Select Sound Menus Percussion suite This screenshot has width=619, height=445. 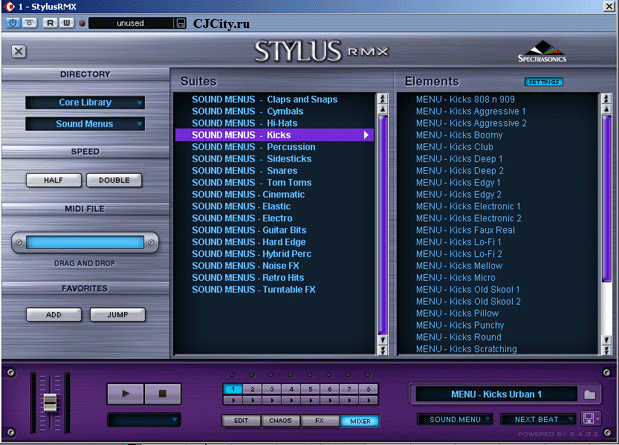click(253, 147)
